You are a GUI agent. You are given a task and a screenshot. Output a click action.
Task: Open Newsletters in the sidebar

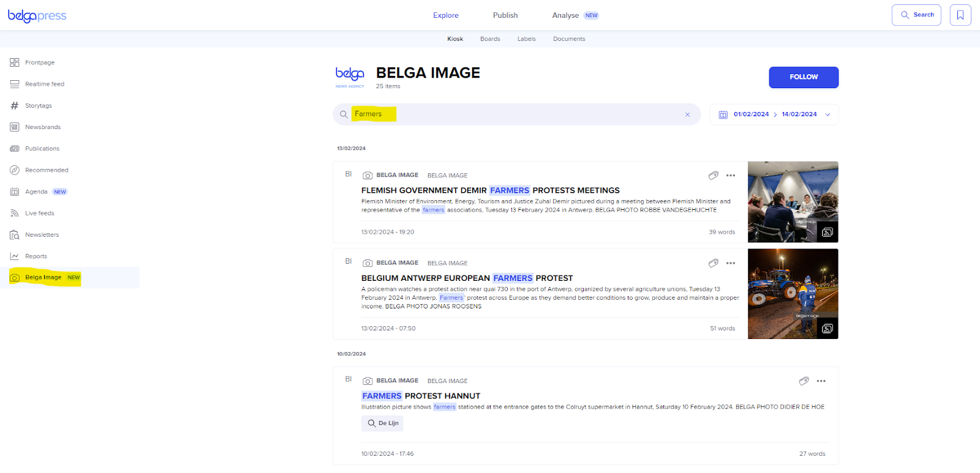42,235
